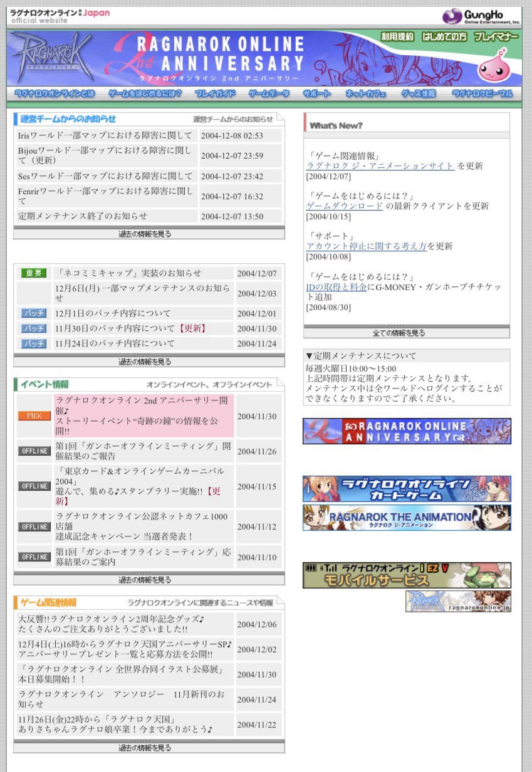Open the Ragnarok Online card game banner
Viewport: 532px width, 772px height.
point(406,489)
